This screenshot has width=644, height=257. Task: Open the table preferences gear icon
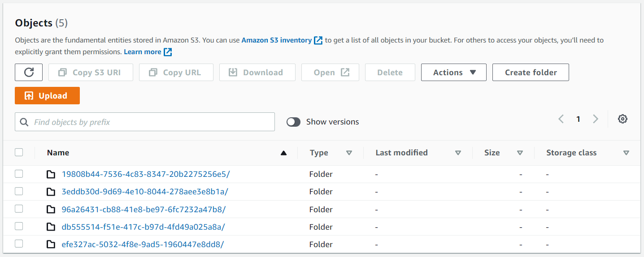click(622, 119)
